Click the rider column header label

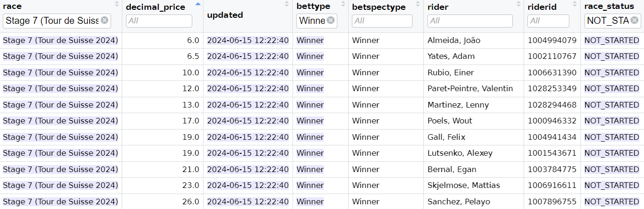pos(437,7)
